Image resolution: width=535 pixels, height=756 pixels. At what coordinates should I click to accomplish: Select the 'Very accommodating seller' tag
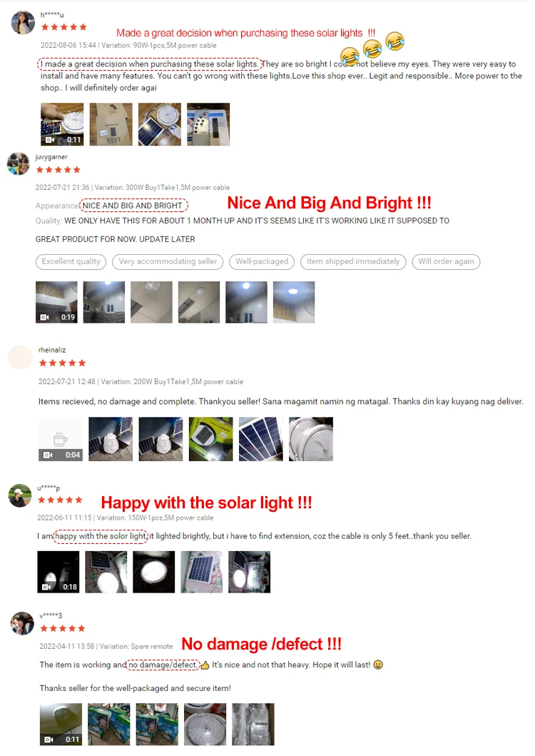(x=168, y=262)
